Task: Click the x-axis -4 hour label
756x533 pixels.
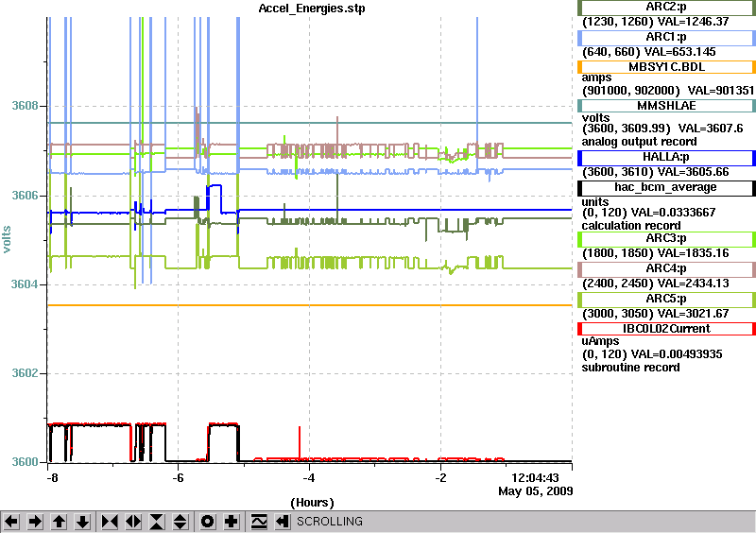Action: 309,478
